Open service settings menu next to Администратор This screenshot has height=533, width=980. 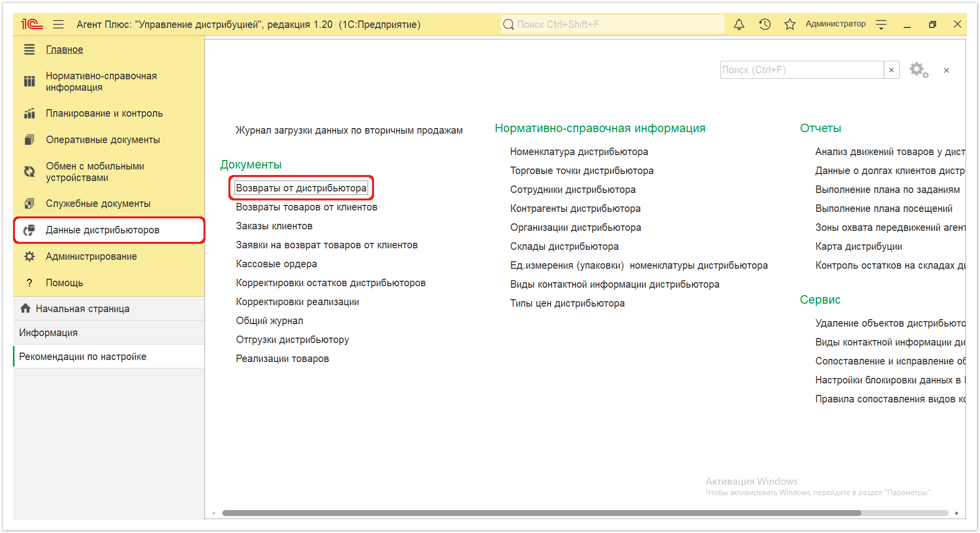click(x=881, y=24)
